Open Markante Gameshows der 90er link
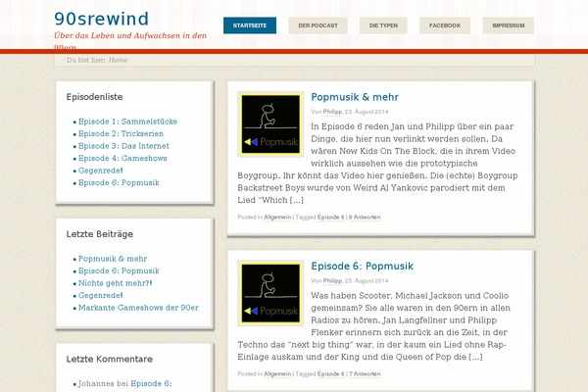Image resolution: width=588 pixels, height=392 pixels. tap(138, 308)
